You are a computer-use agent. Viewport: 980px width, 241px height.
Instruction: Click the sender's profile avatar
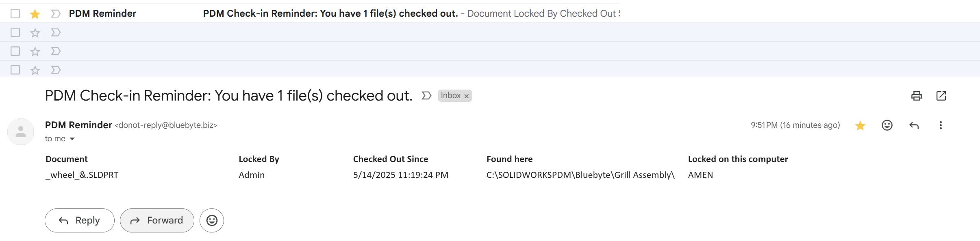pos(21,131)
